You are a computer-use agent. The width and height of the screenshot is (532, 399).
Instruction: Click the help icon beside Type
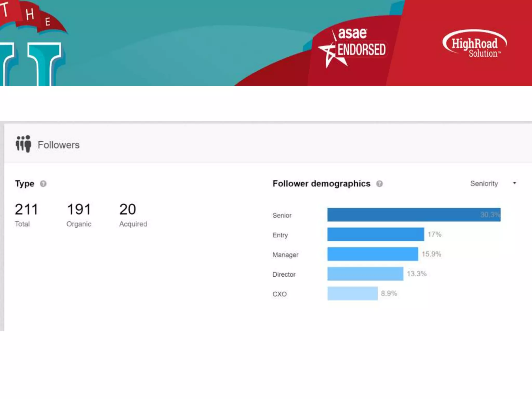[43, 184]
